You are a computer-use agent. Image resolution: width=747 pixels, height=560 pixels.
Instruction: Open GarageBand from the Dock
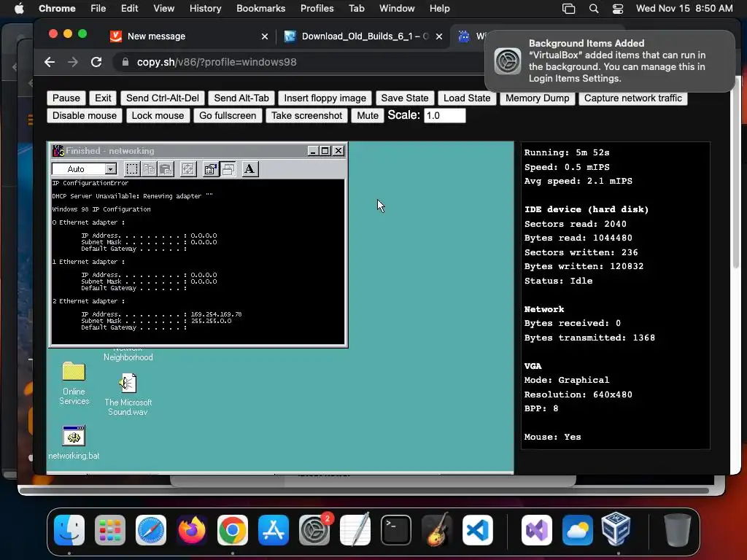437,530
